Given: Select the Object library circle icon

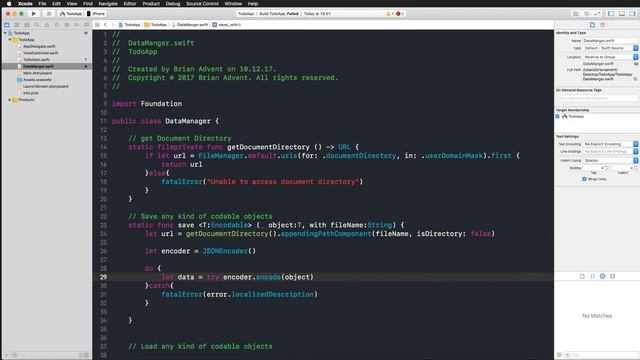Looking at the screenshot, I should pos(602,276).
